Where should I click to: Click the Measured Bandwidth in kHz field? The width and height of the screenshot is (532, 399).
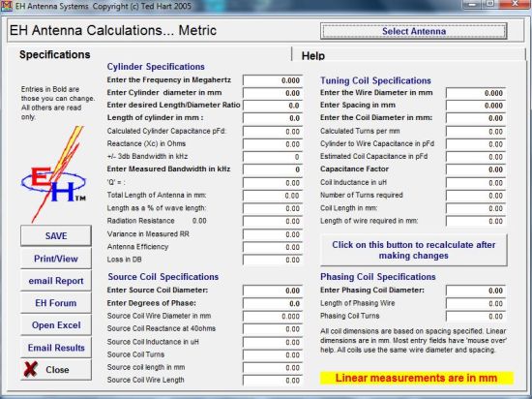click(273, 169)
